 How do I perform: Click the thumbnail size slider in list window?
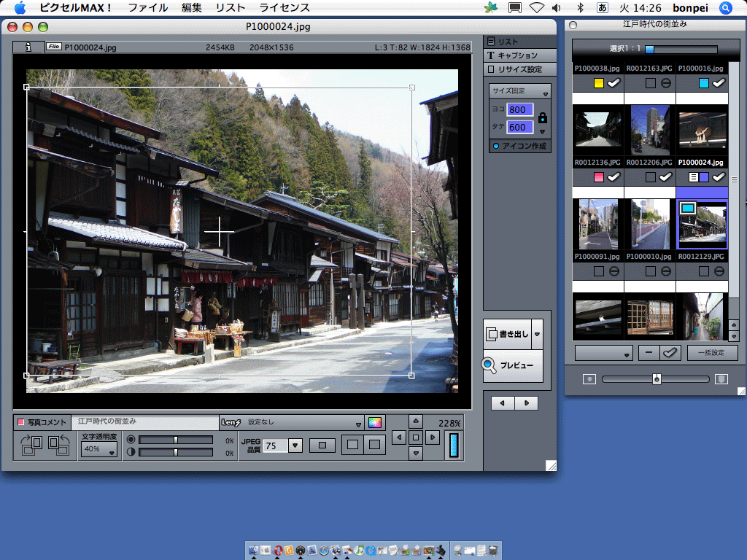pyautogui.click(x=656, y=379)
